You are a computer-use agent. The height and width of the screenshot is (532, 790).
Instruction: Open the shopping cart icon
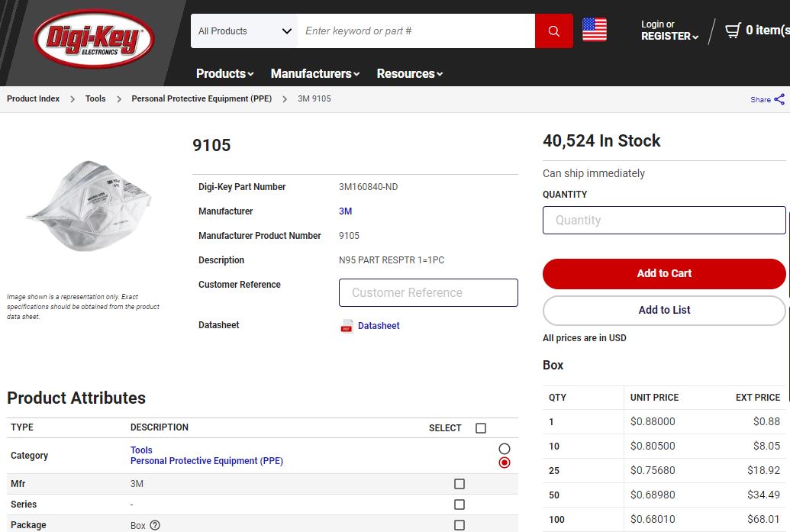(733, 31)
